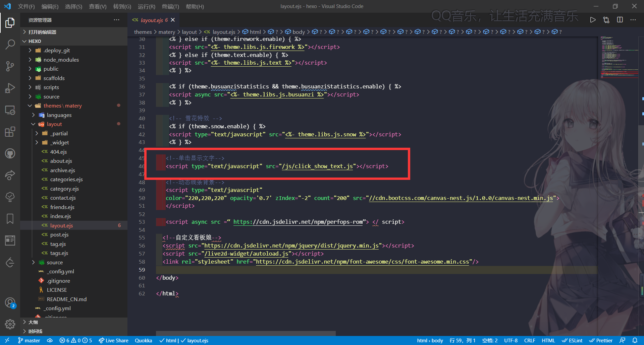
Task: Expand the .deploy_git folder
Action: [x=74, y=50]
